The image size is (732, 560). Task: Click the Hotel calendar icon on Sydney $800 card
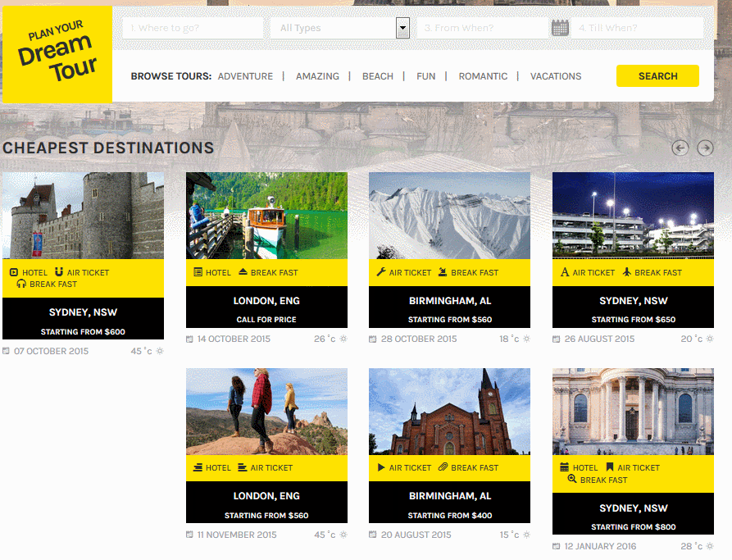click(x=565, y=467)
